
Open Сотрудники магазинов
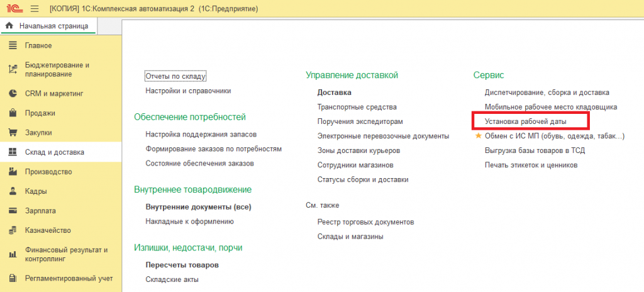click(356, 165)
